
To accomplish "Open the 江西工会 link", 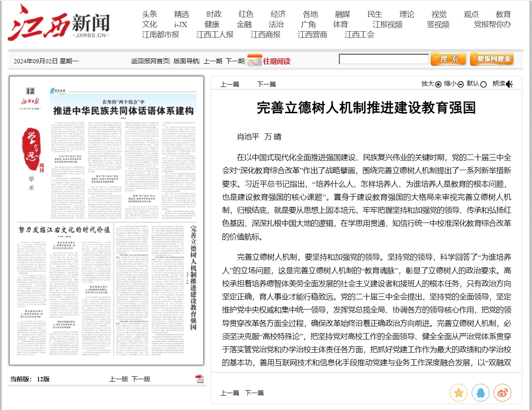I will click(x=359, y=35).
